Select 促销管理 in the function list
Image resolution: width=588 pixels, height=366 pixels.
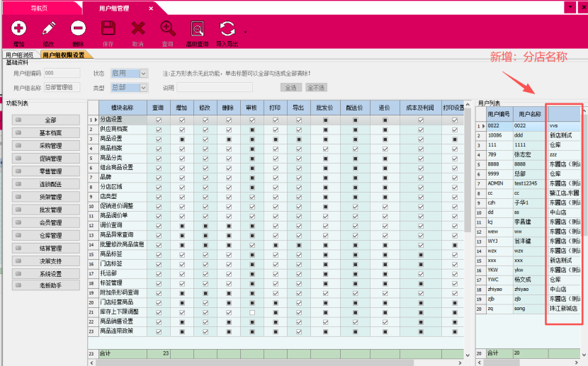[x=46, y=158]
